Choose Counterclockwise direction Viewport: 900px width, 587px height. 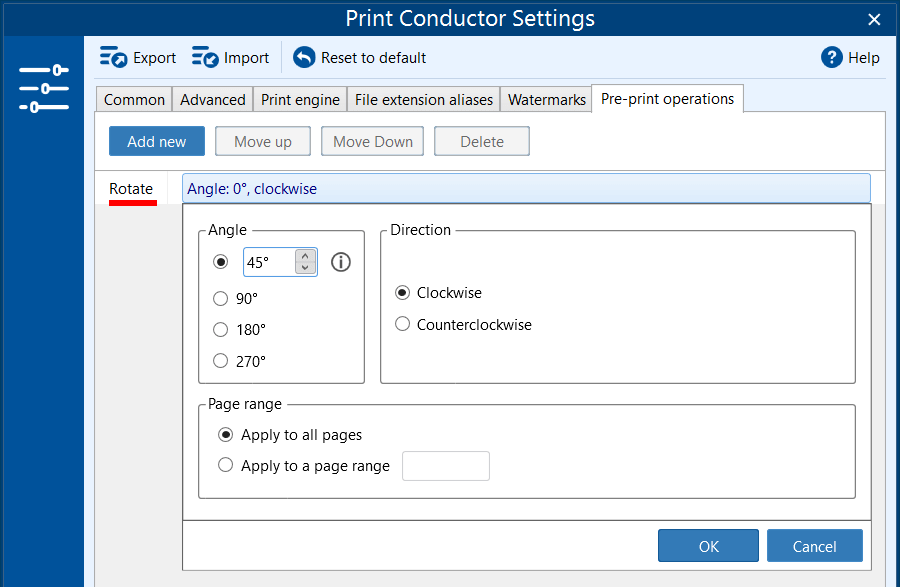point(403,324)
